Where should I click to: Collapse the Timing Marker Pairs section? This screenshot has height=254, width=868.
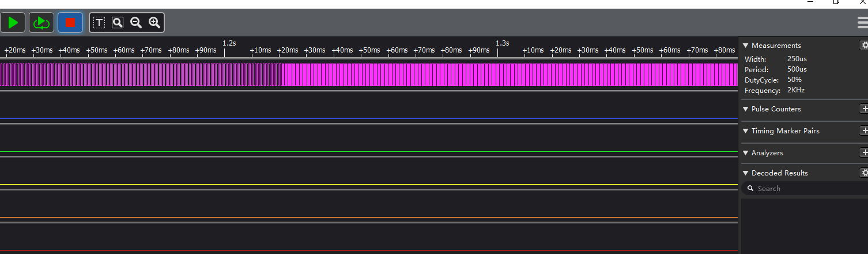tap(746, 131)
